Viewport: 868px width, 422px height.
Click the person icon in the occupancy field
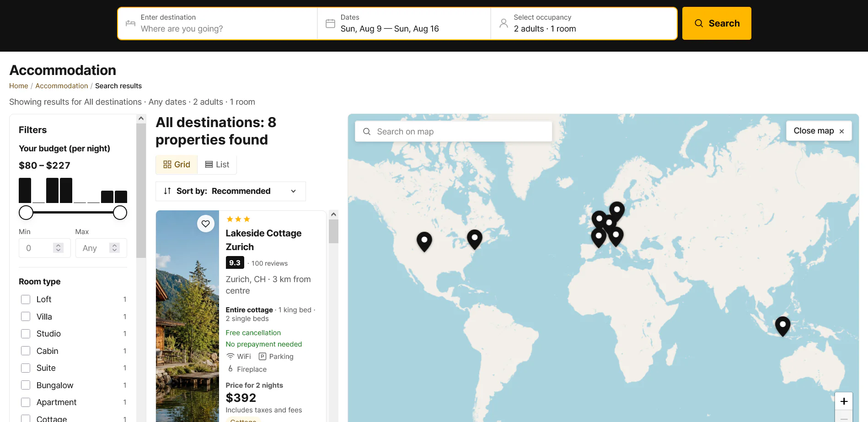pos(504,23)
